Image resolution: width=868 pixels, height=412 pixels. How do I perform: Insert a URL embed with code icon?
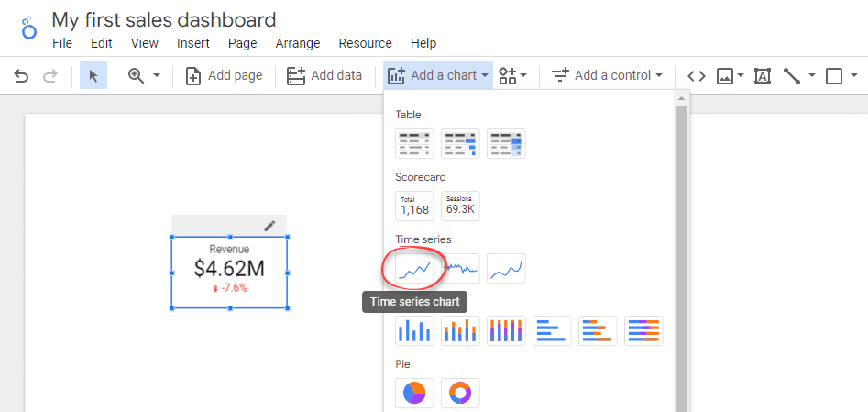point(697,76)
